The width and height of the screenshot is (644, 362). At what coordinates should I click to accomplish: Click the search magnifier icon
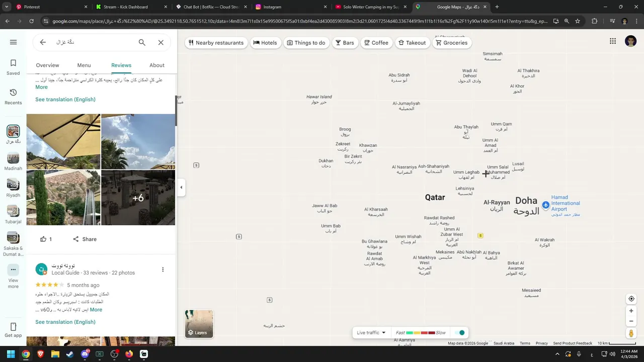click(x=142, y=42)
